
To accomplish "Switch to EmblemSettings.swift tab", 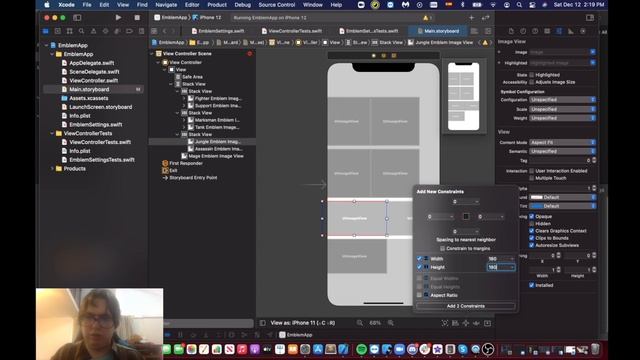I will click(x=218, y=31).
